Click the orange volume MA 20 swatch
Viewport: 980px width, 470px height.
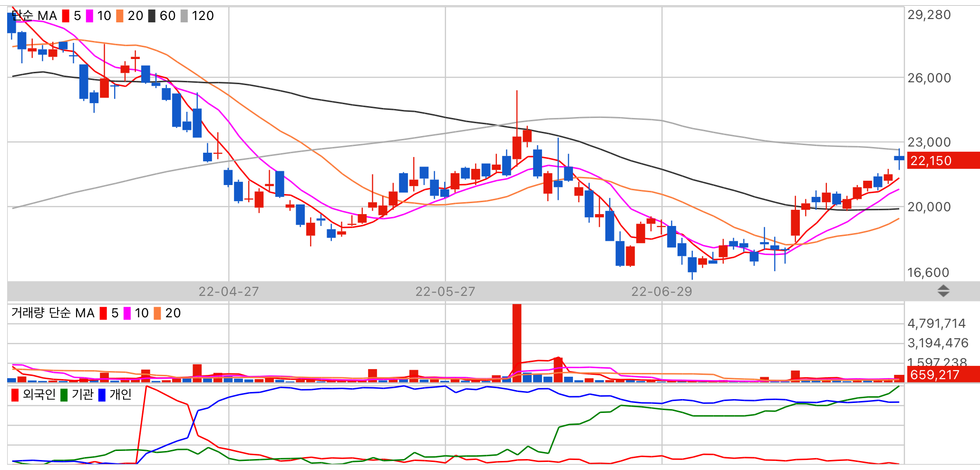tap(157, 313)
